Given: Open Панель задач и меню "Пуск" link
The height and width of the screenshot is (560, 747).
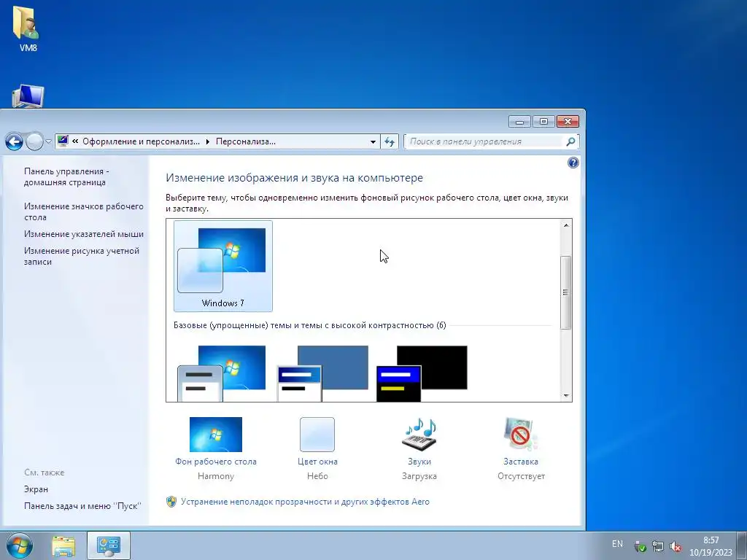Looking at the screenshot, I should coord(83,506).
